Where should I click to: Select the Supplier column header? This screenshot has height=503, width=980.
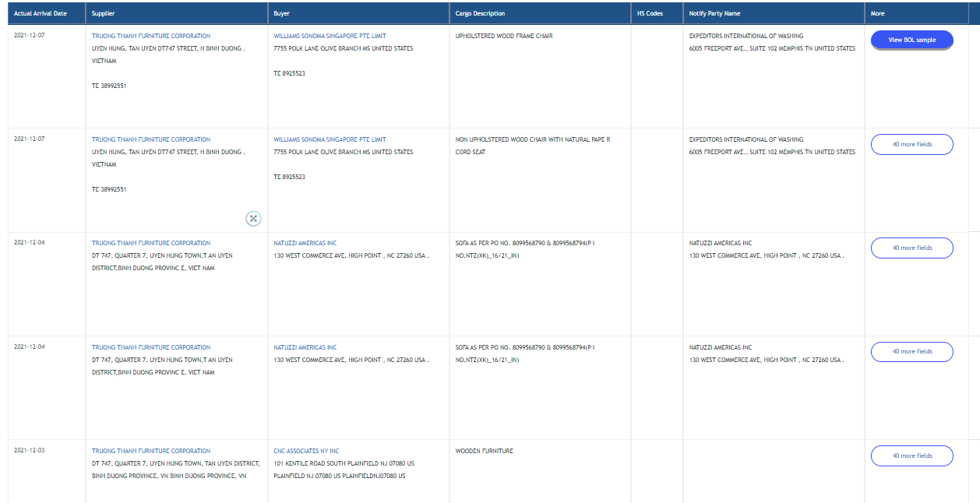click(104, 13)
